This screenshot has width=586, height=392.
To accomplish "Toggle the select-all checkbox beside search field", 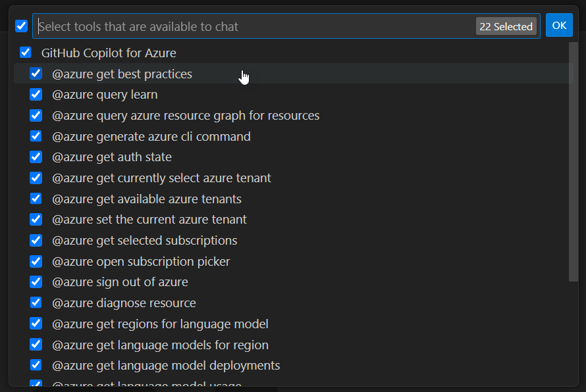I will pos(21,26).
